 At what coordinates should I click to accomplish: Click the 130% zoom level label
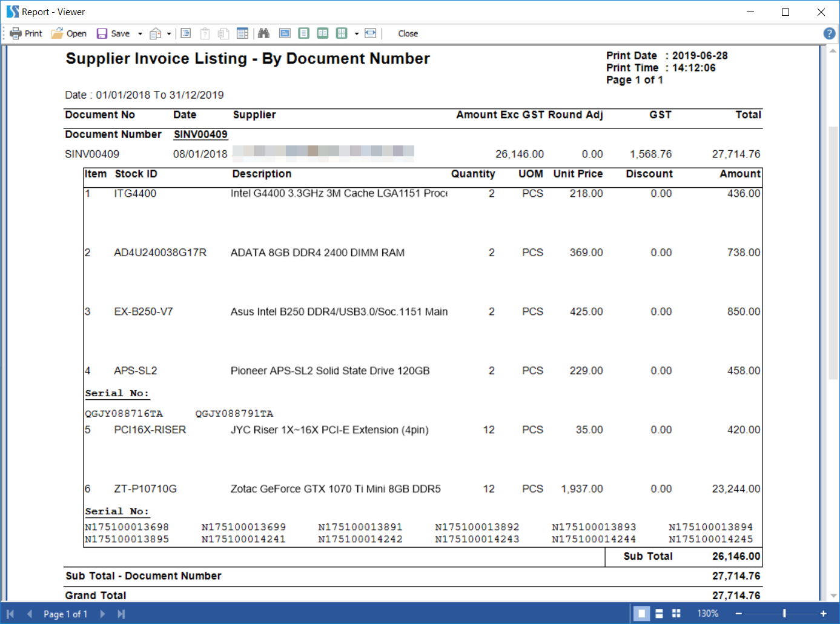707,614
